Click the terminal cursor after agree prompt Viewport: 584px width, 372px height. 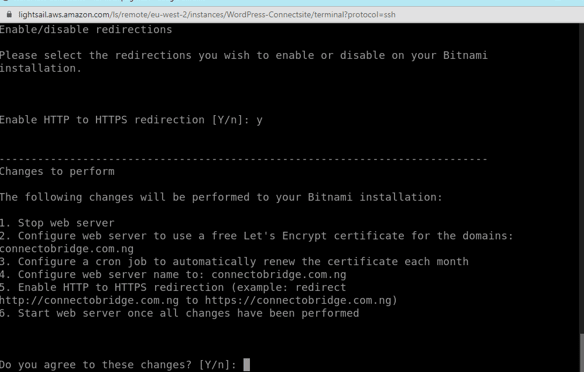[247, 365]
